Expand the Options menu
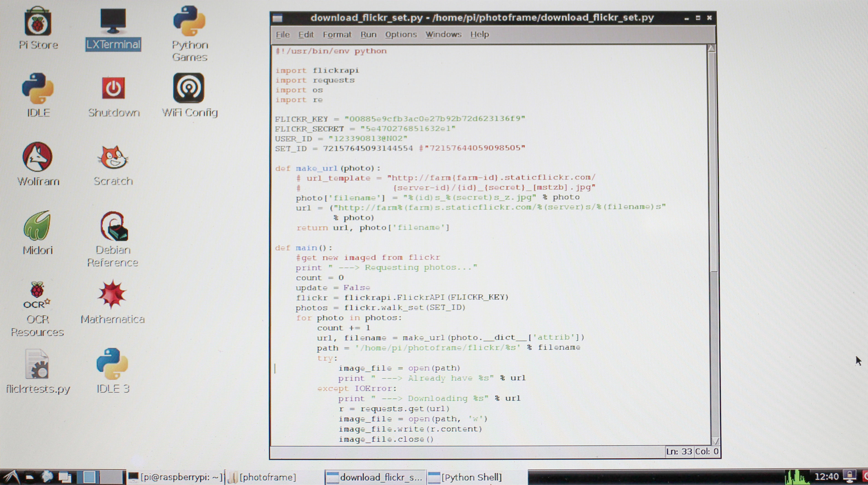 [401, 34]
